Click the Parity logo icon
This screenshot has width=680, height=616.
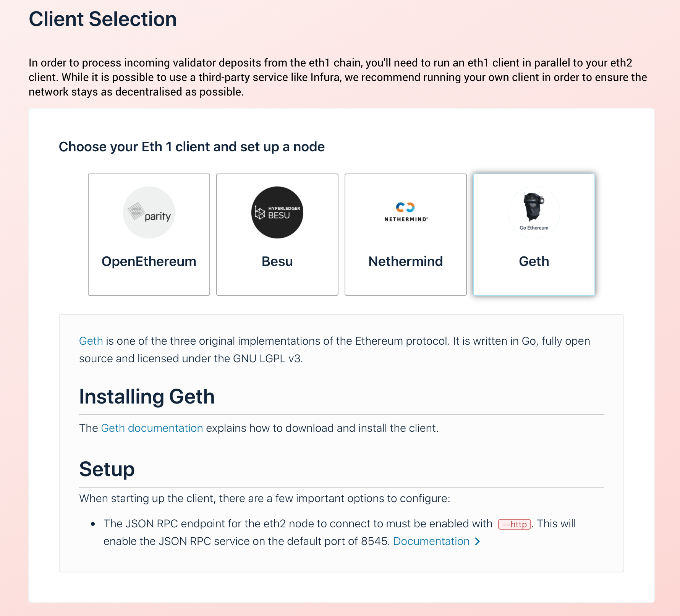pyautogui.click(x=149, y=212)
